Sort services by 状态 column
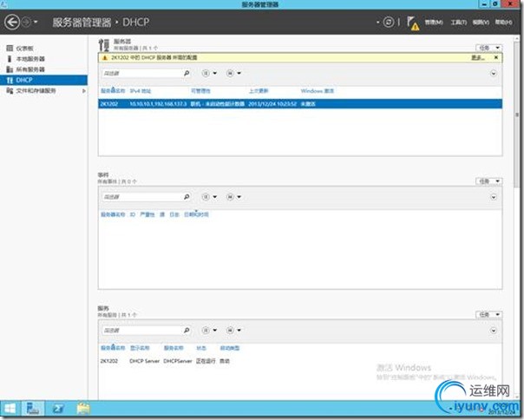This screenshot has height=420, width=524. (201, 348)
